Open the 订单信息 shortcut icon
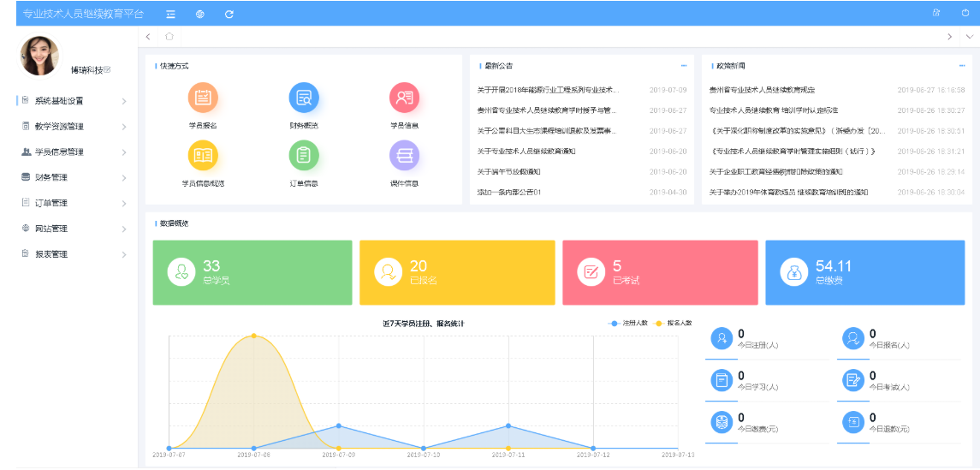Viewport: 980px width, 470px height. coord(304,156)
